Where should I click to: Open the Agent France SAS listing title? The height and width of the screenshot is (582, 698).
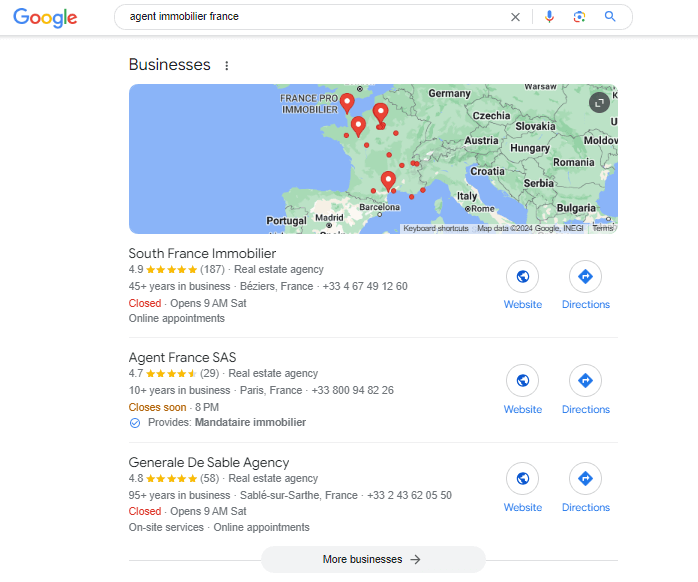(182, 357)
